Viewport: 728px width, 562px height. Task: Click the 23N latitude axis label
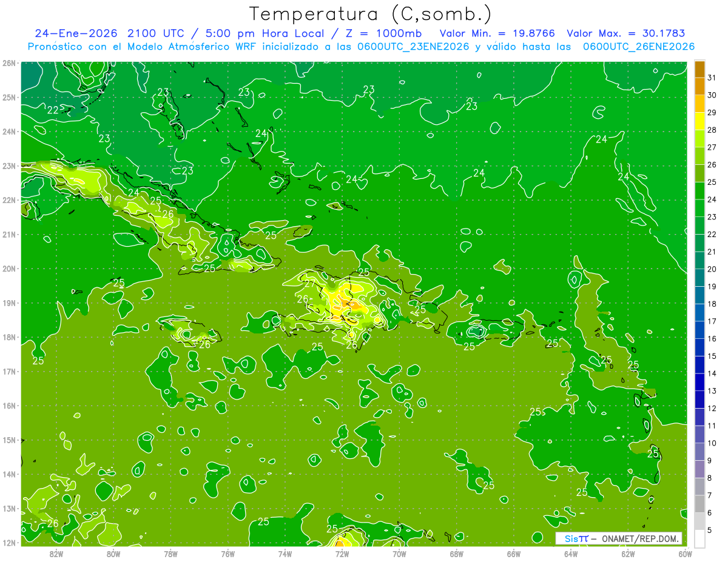click(x=9, y=166)
